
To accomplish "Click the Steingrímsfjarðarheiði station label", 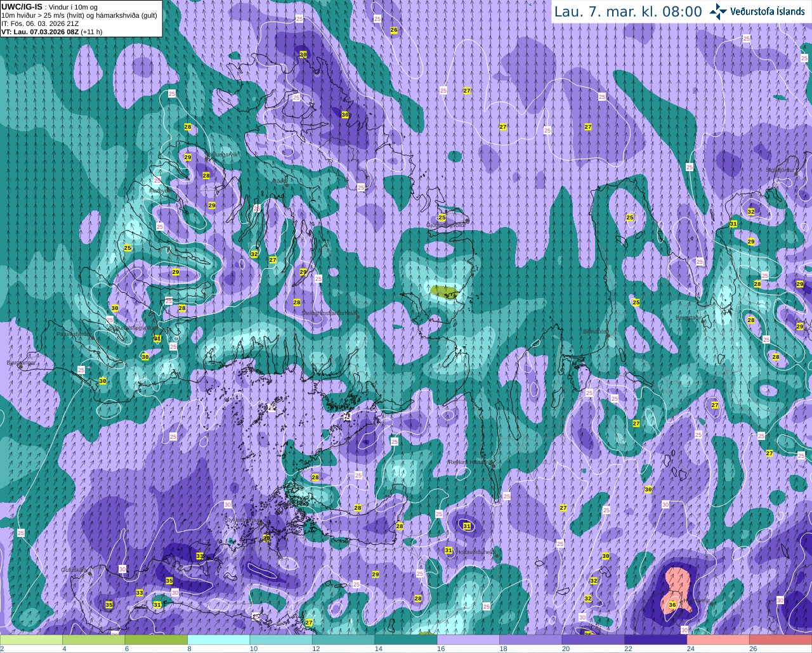I will [x=329, y=313].
